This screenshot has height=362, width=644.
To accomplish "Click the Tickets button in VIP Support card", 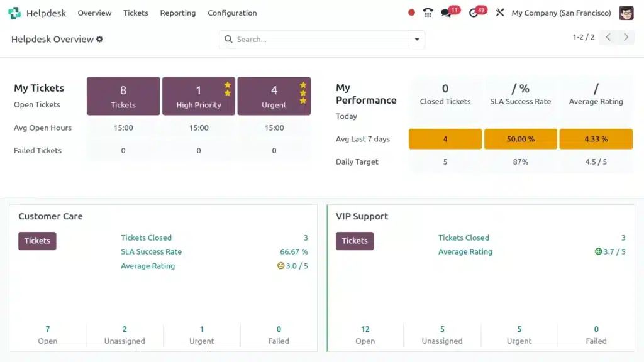I will [x=355, y=241].
